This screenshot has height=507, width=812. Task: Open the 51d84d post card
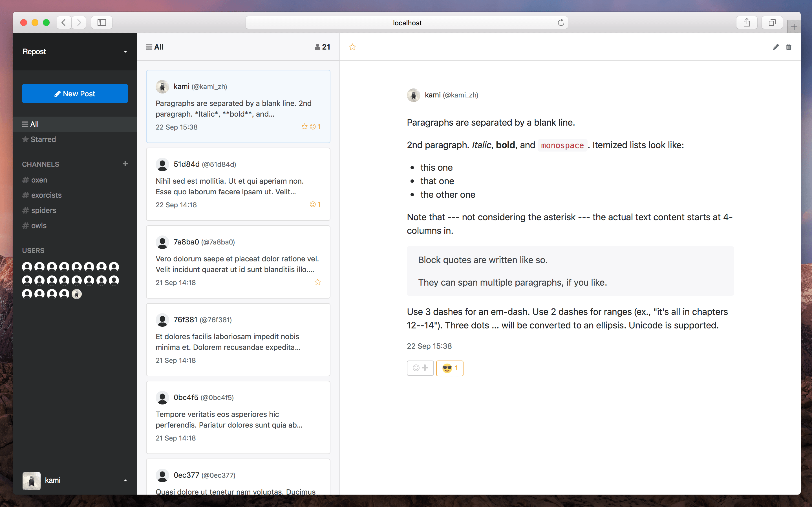point(238,184)
